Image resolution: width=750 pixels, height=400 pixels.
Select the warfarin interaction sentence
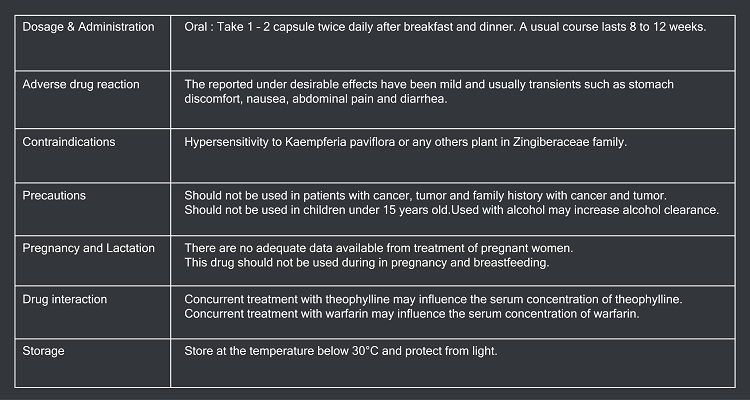(412, 314)
